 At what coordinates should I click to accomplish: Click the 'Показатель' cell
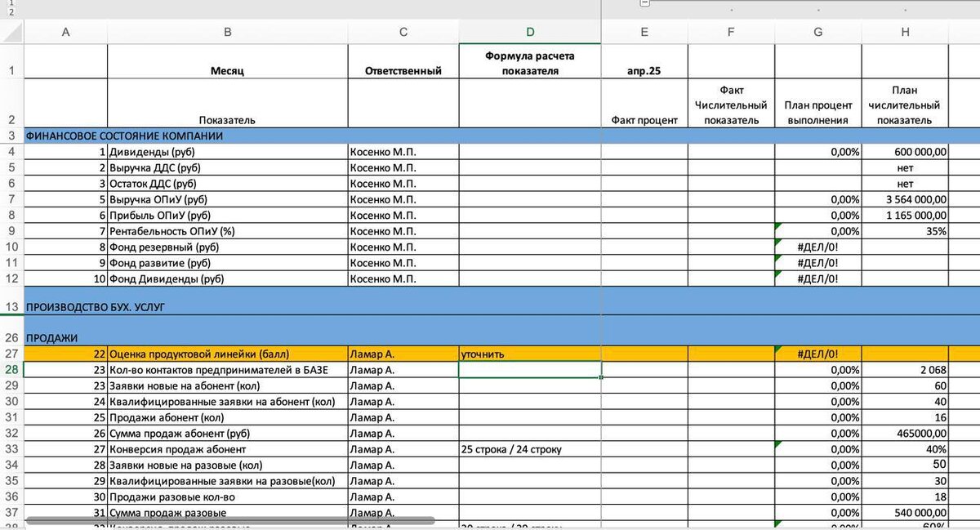pos(228,103)
